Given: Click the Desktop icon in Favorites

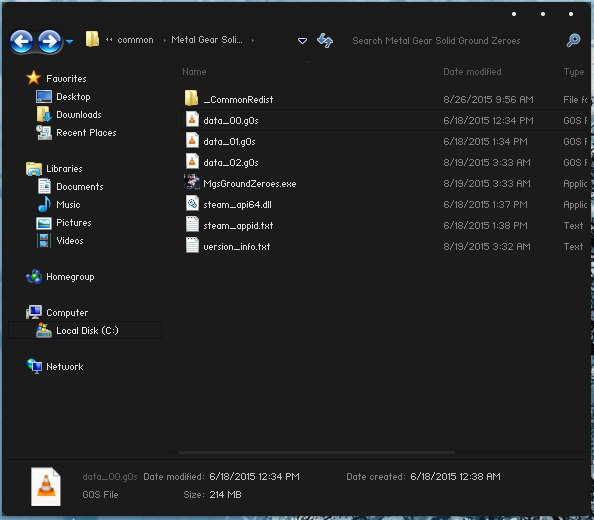Looking at the screenshot, I should click(x=44, y=97).
